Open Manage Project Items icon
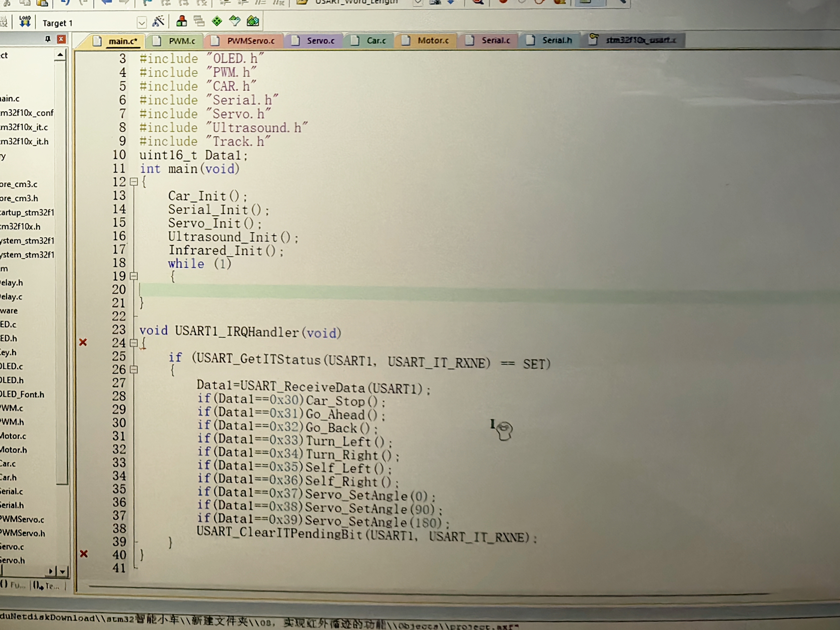The height and width of the screenshot is (630, 840). (182, 21)
